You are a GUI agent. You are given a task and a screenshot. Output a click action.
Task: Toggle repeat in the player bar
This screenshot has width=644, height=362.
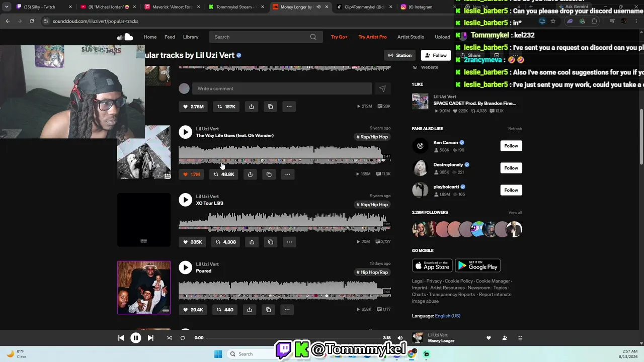(183, 338)
